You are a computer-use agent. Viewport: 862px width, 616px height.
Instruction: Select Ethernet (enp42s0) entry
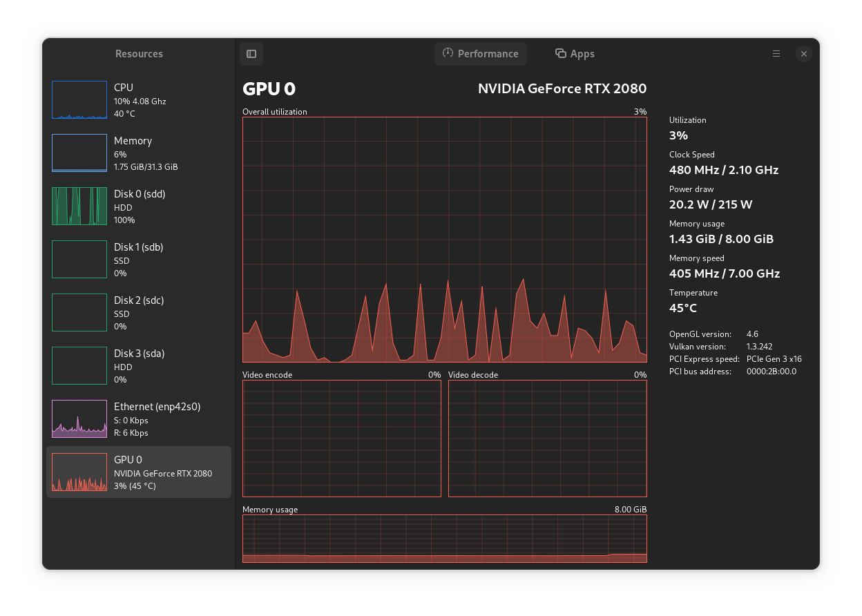139,419
